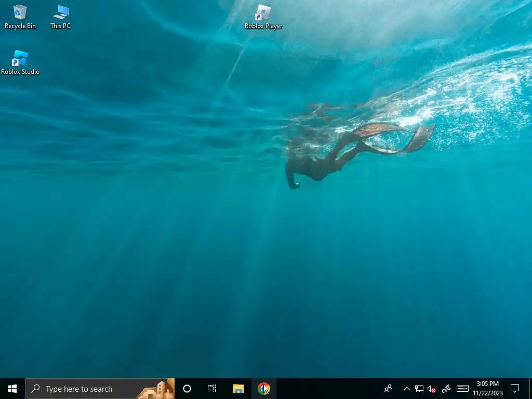The image size is (532, 399).
Task: Open the Action Center notifications icon
Action: [515, 389]
